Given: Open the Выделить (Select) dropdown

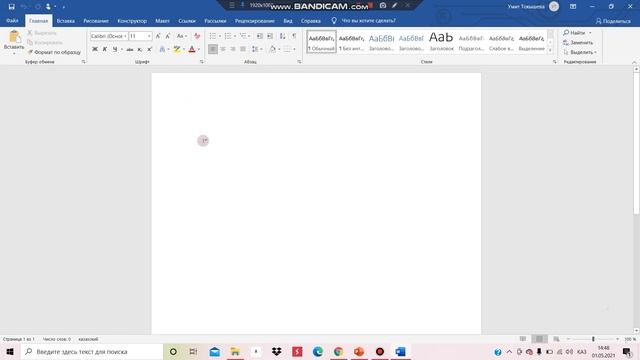Looking at the screenshot, I should [x=580, y=52].
